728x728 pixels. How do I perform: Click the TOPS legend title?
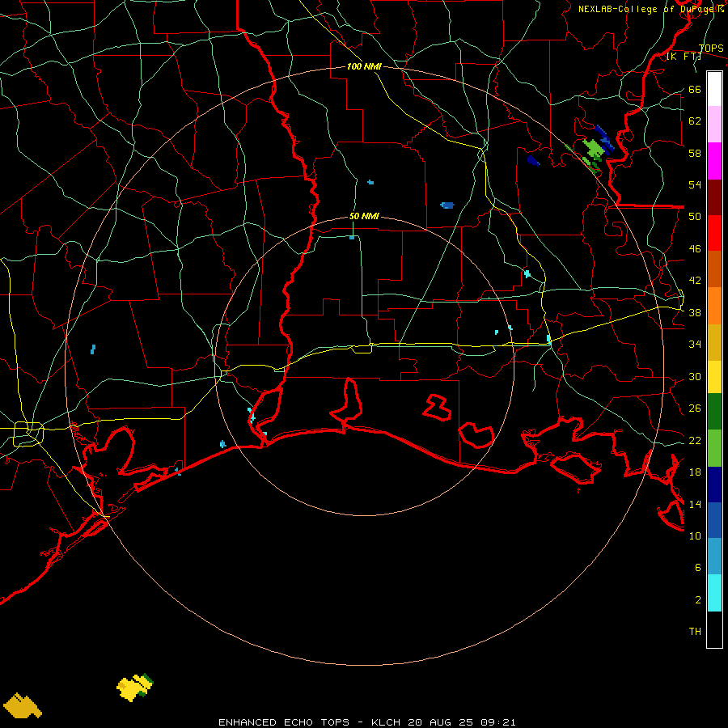(x=711, y=49)
